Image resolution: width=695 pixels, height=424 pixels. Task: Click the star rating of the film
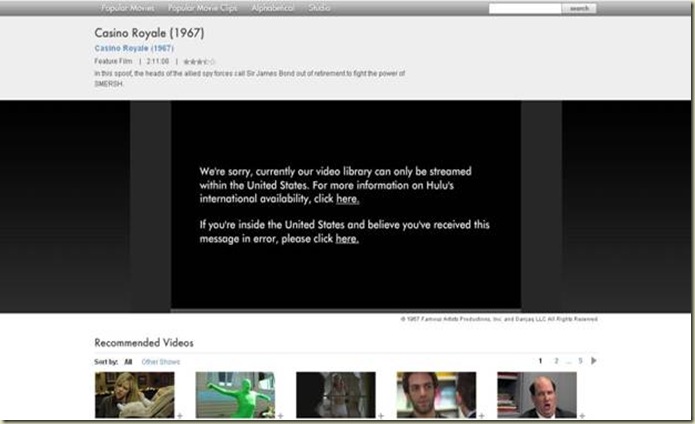tap(199, 62)
